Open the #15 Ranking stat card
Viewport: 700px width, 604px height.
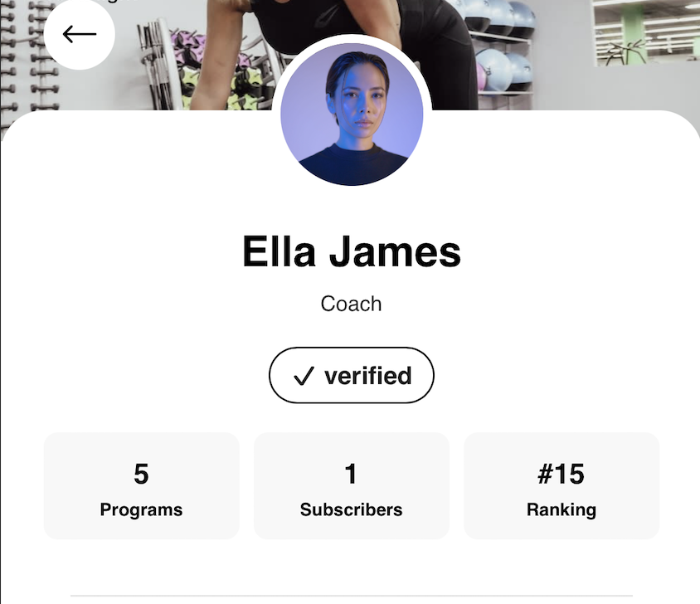tap(561, 485)
